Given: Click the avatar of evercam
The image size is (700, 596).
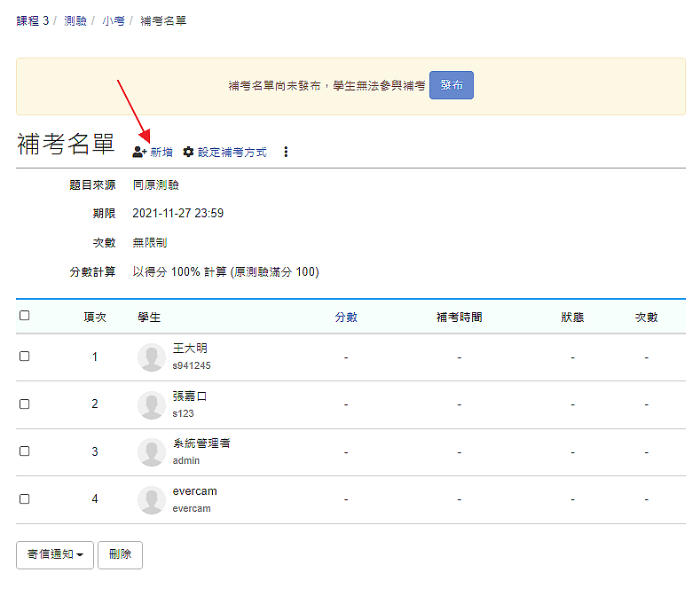Looking at the screenshot, I should pyautogui.click(x=152, y=500).
